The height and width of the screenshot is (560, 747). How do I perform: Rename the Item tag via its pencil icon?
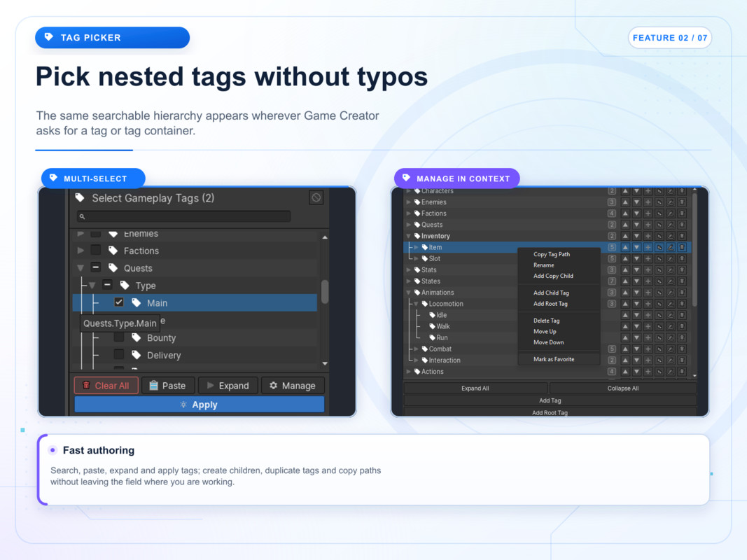tap(670, 247)
